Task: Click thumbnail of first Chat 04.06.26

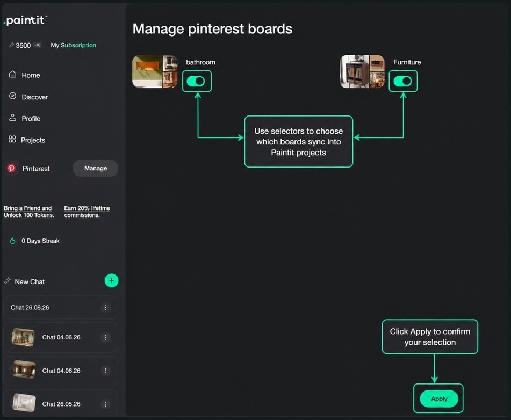Action: (x=23, y=337)
